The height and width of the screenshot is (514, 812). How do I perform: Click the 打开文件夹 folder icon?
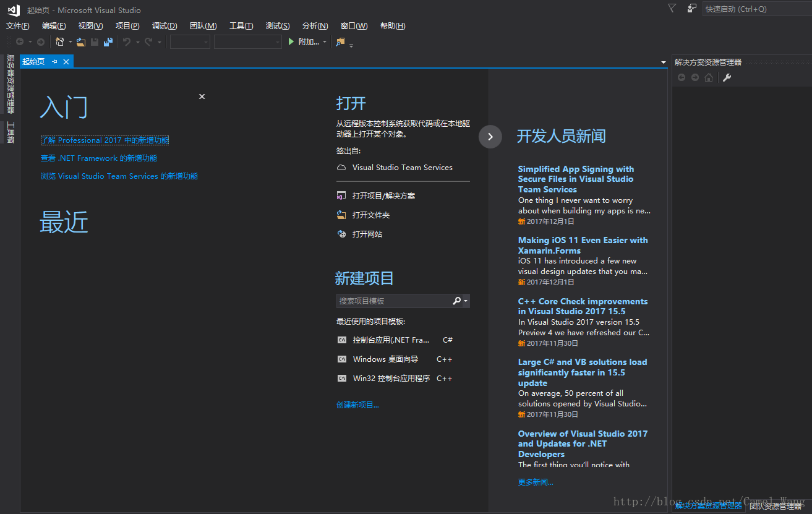[341, 215]
